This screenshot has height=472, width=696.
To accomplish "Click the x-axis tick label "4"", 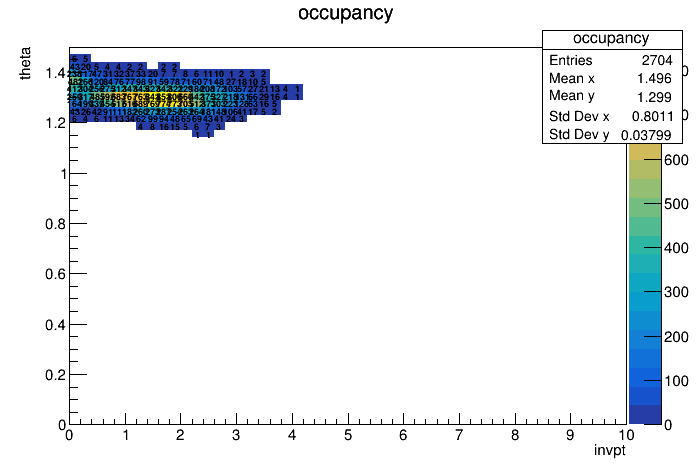I will (292, 436).
